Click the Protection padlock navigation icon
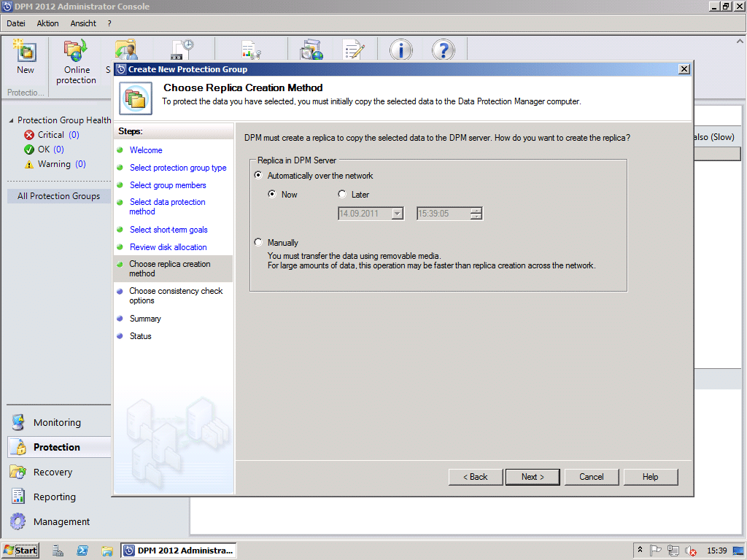The image size is (747, 560). (20, 447)
